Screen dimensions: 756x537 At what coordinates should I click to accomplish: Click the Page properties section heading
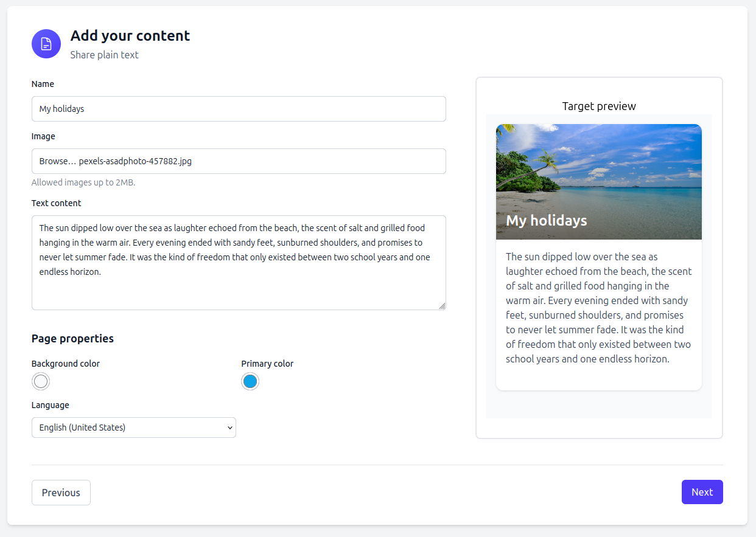(72, 338)
